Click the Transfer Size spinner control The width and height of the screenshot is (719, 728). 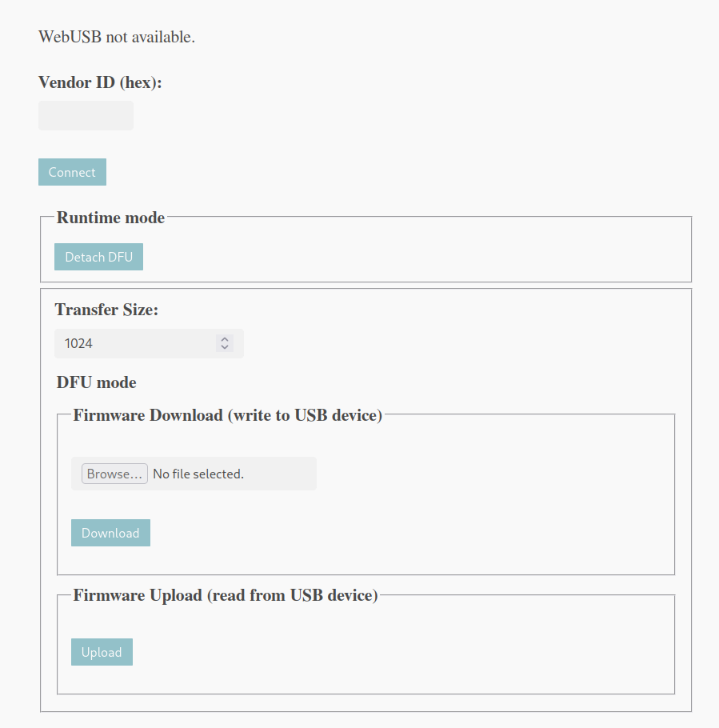[x=225, y=343]
